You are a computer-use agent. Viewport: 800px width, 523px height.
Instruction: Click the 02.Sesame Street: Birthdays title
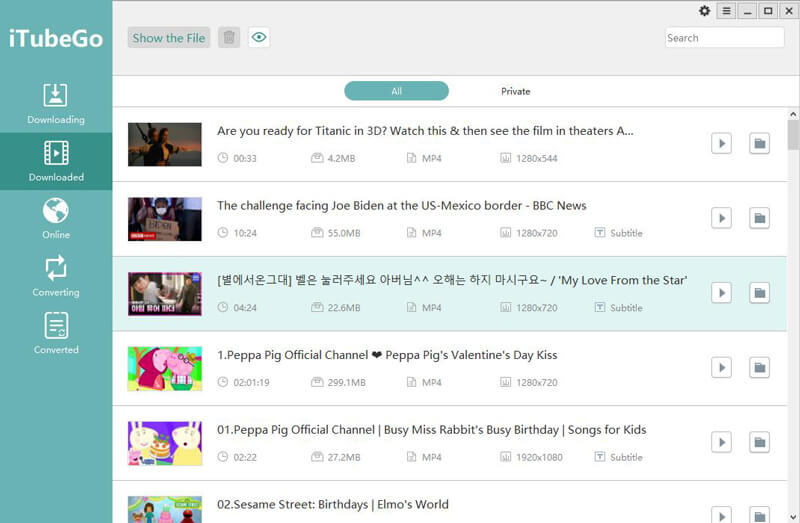click(x=333, y=504)
